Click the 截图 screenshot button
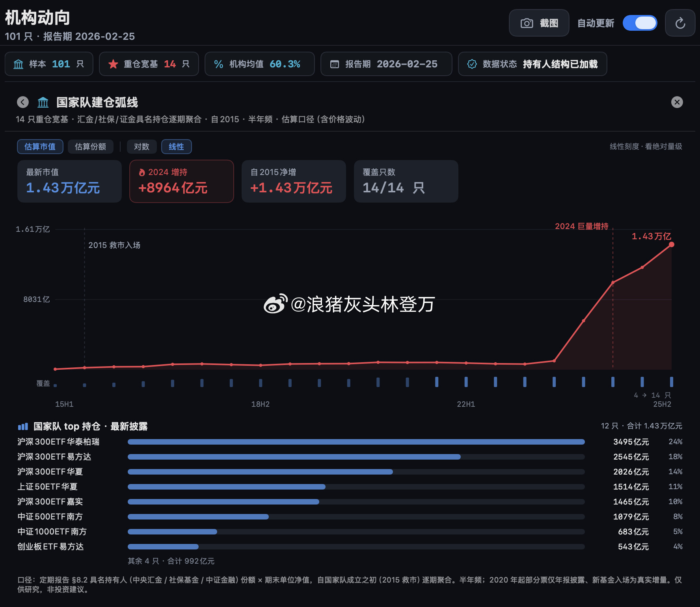700x607 pixels. click(x=539, y=23)
